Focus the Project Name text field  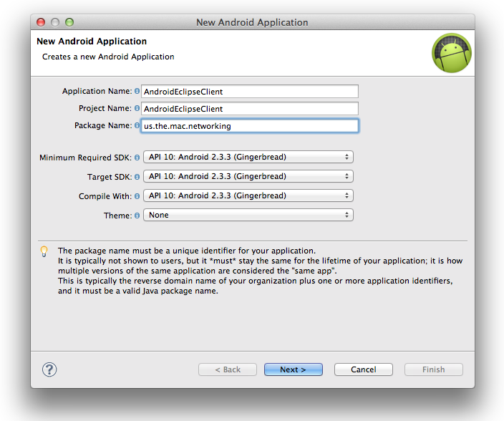tap(250, 109)
